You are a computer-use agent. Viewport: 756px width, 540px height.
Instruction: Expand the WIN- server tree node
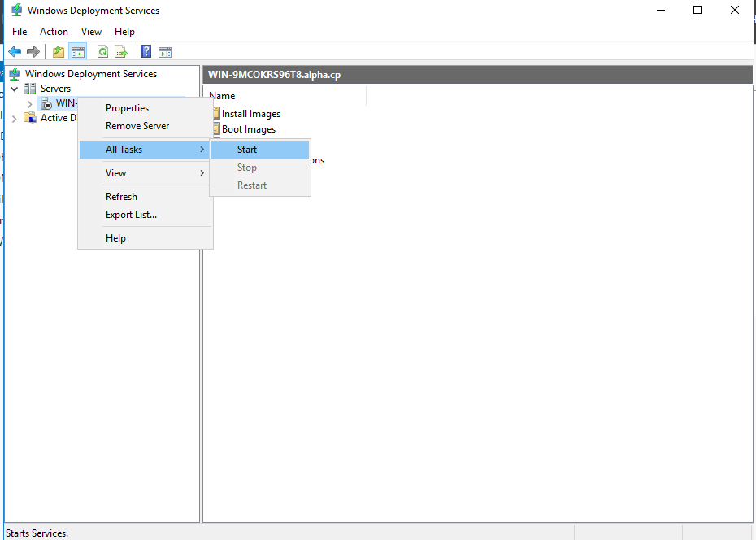29,103
